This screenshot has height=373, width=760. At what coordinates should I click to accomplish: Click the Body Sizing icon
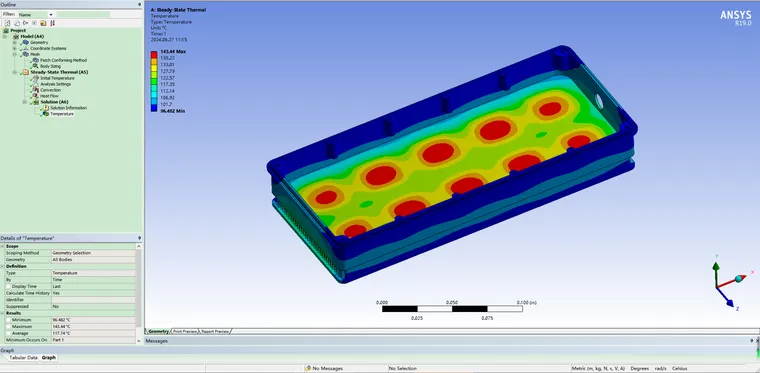point(36,66)
